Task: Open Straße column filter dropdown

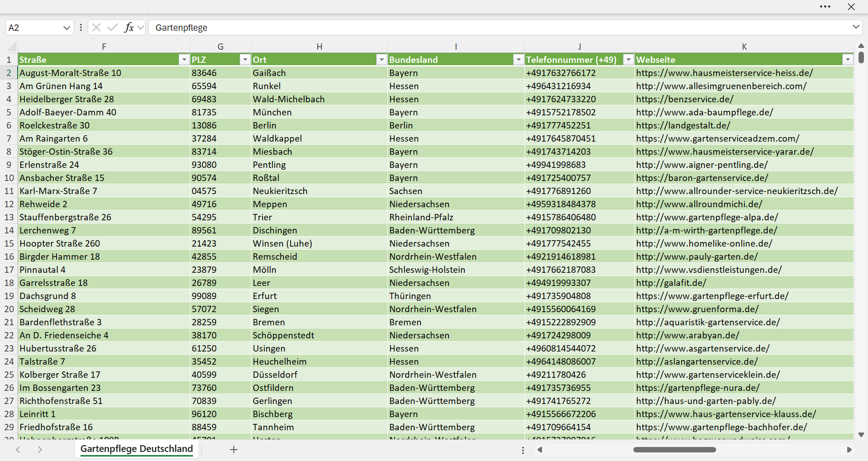Action: click(x=184, y=59)
